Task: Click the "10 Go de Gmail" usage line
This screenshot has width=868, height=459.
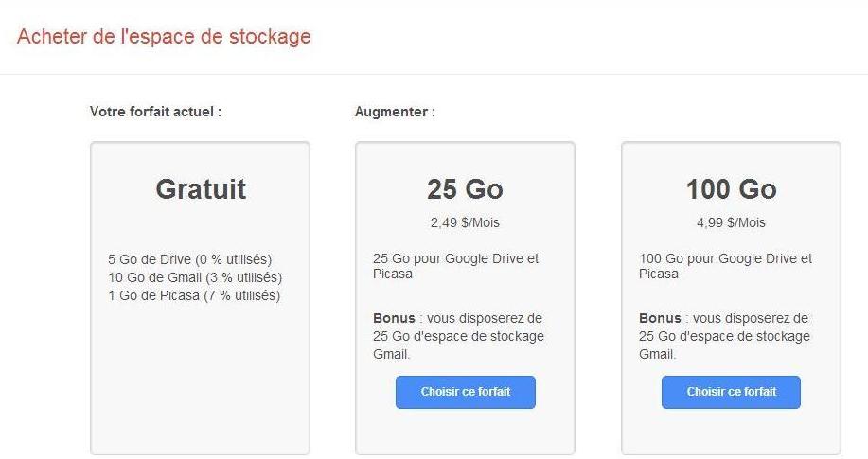Action: pyautogui.click(x=195, y=277)
